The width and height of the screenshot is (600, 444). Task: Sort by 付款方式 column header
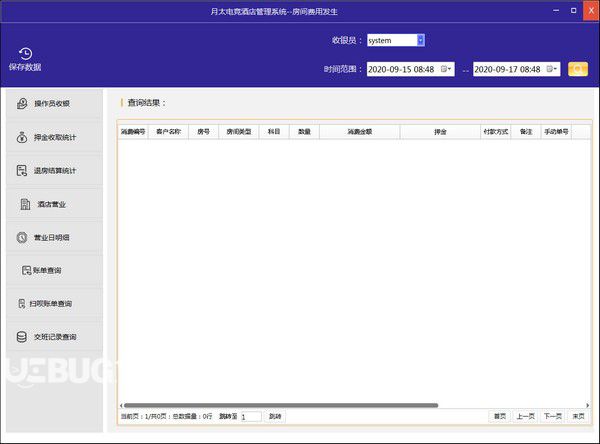(496, 132)
